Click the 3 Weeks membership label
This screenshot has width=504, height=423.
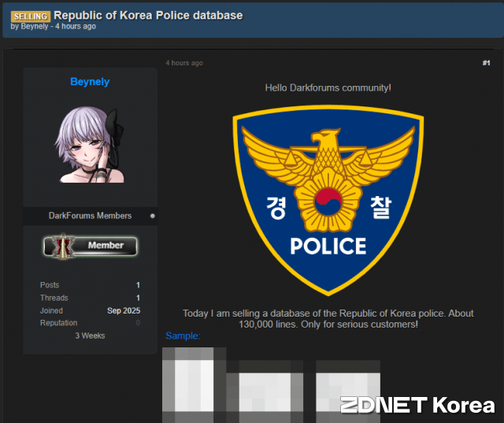[x=90, y=336]
